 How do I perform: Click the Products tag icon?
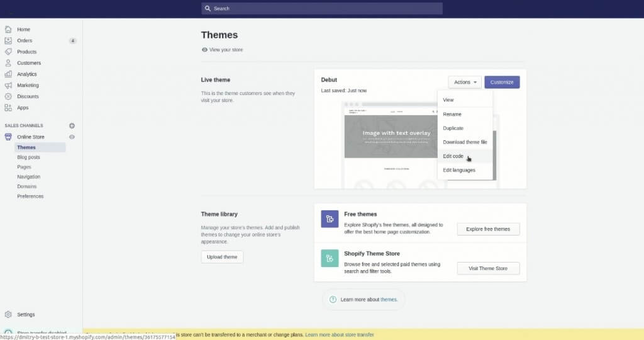click(x=8, y=52)
